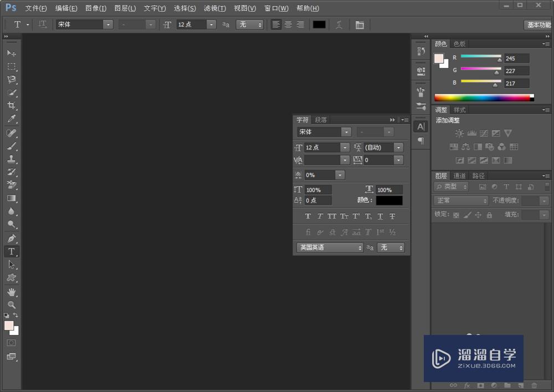Toggle Quick Mask mode
Viewport: 554px width, 392px height.
click(11, 343)
